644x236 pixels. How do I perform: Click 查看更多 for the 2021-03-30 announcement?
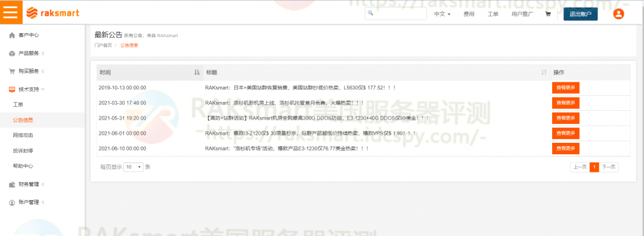click(565, 103)
